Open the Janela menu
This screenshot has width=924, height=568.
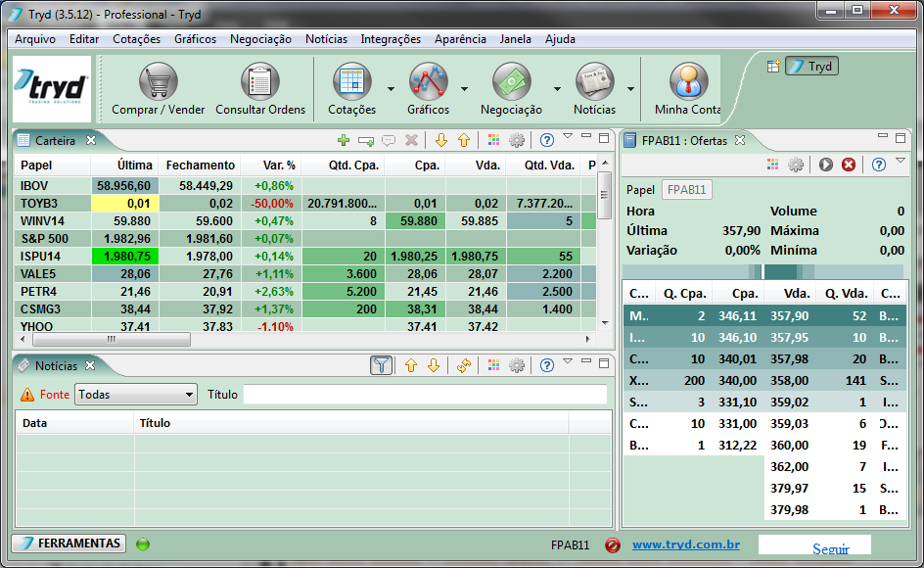516,39
